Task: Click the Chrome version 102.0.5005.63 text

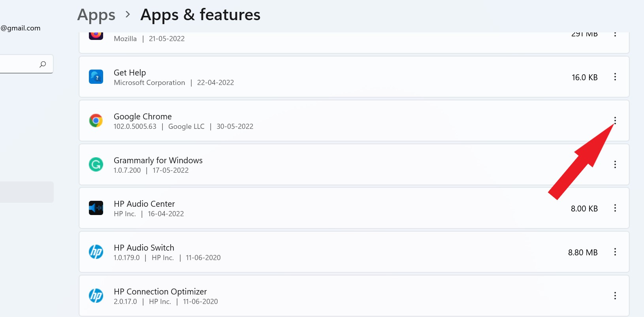Action: (135, 126)
